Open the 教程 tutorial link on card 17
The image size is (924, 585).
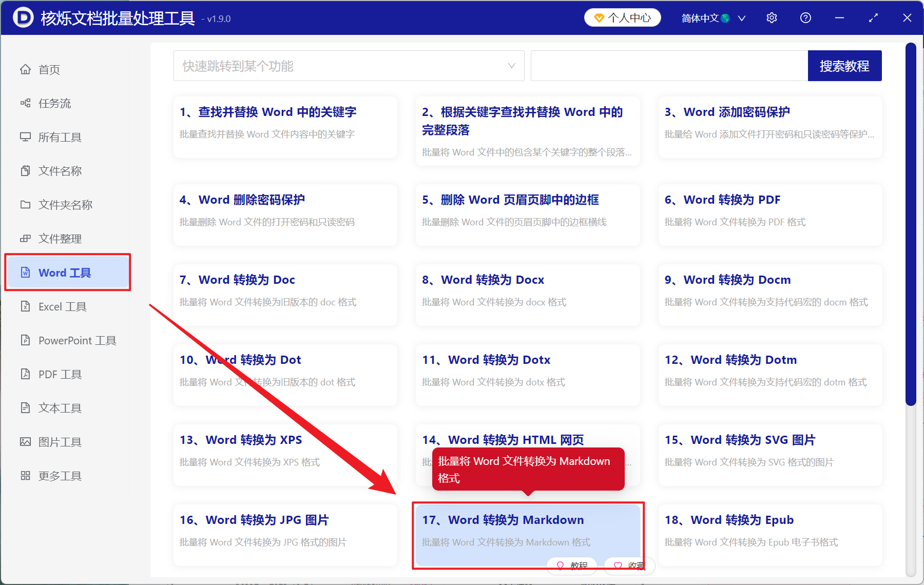pos(571,565)
